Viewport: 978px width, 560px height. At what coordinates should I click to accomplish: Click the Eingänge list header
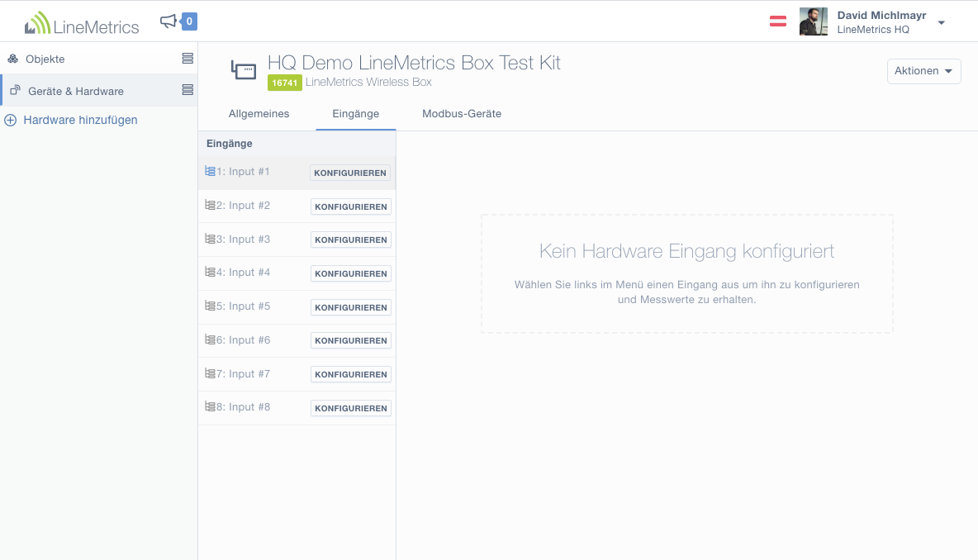click(230, 144)
